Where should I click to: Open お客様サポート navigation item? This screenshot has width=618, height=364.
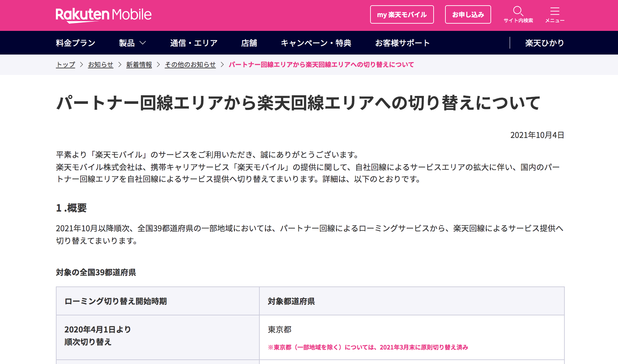tap(402, 43)
